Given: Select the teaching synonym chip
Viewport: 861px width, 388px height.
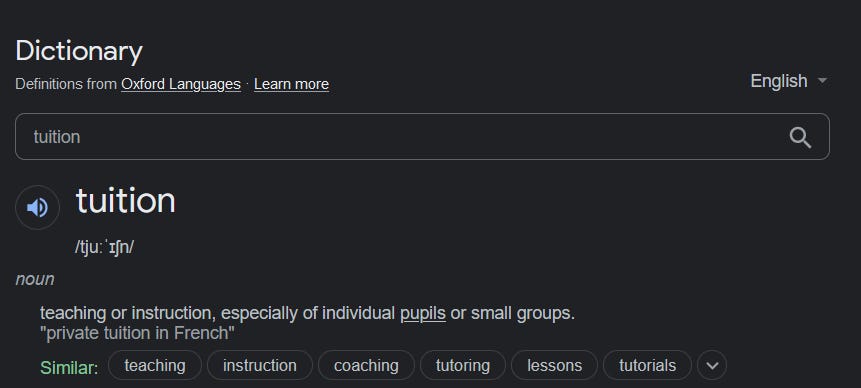Looking at the screenshot, I should click(x=155, y=365).
